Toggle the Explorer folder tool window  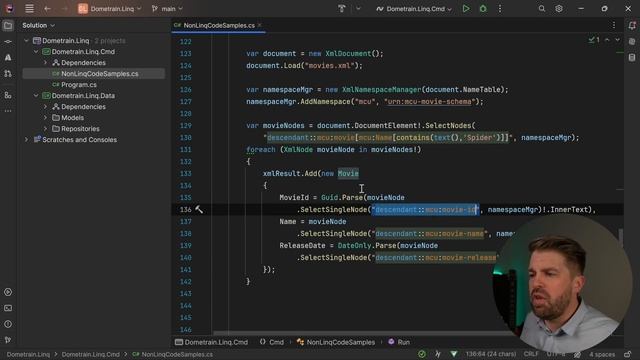click(8, 26)
